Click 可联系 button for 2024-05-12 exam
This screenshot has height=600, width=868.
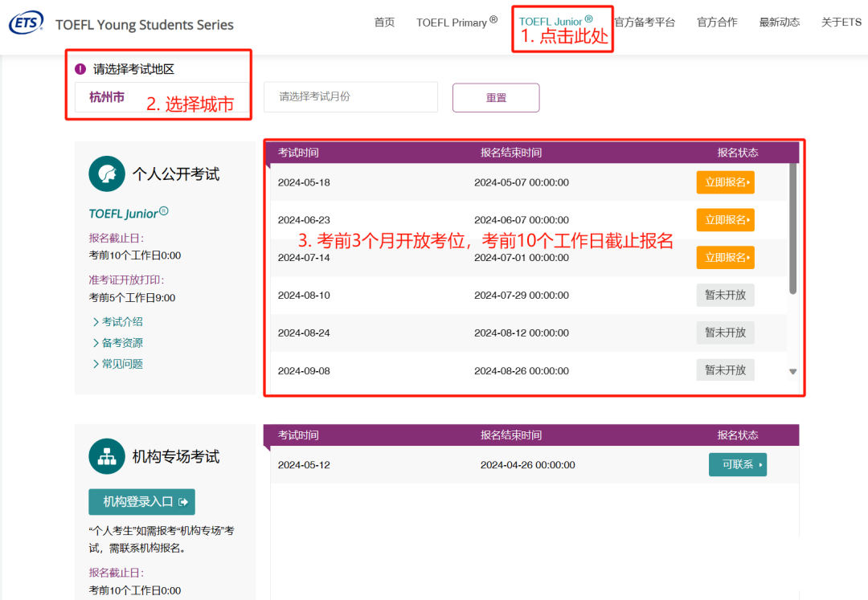point(737,464)
